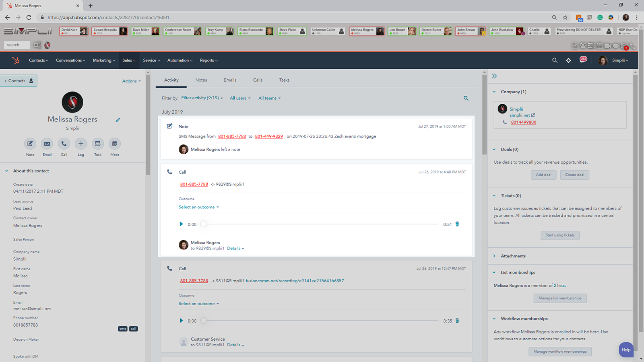
Task: Search activity with magnifier icon
Action: click(x=466, y=98)
